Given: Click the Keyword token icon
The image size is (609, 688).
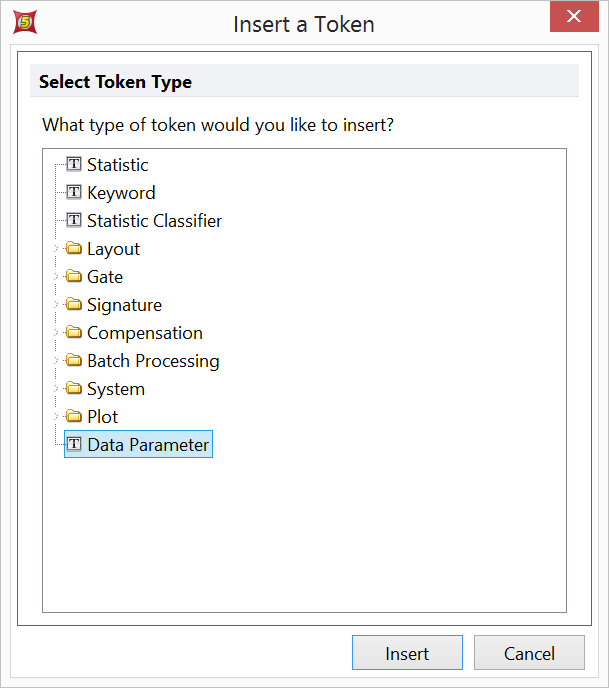Looking at the screenshot, I should [x=74, y=193].
